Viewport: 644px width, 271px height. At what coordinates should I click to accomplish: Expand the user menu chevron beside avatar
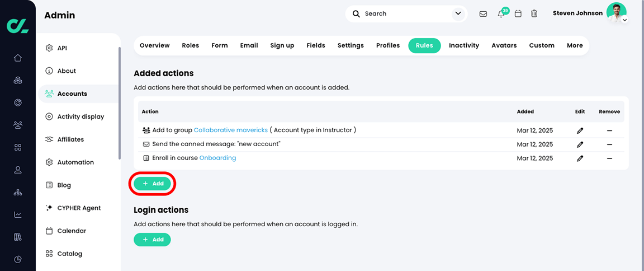click(624, 20)
